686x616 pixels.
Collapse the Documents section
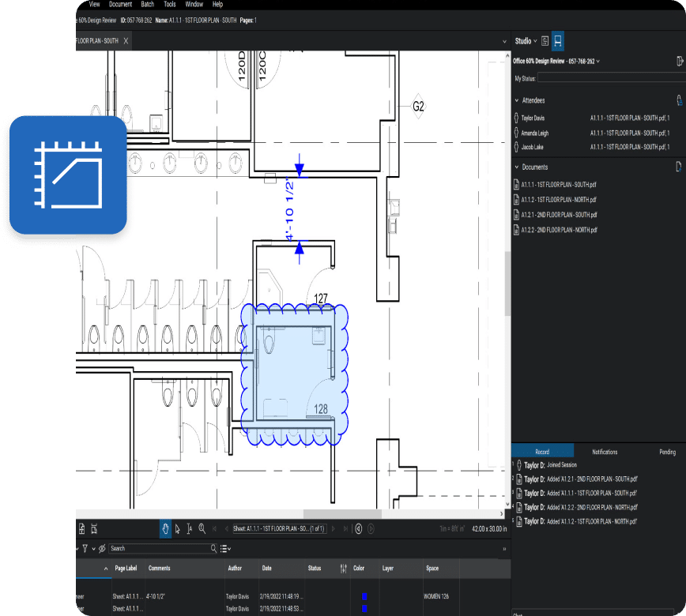(x=517, y=167)
